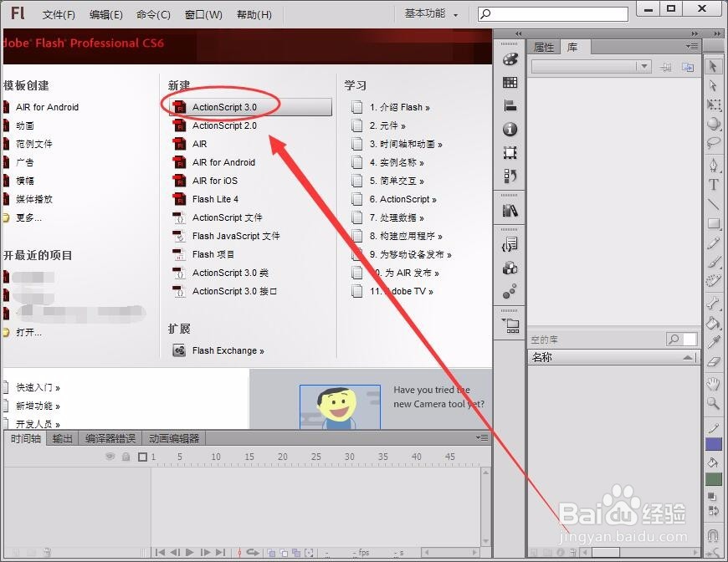Viewport: 728px width, 562px height.
Task: Toggle the timeline outline square column
Action: 142,457
